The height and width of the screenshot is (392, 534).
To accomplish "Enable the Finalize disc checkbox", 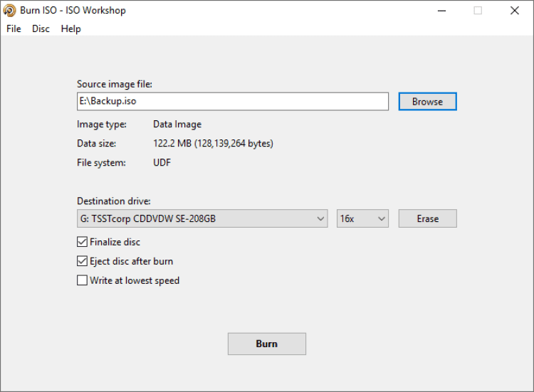I will tap(82, 242).
